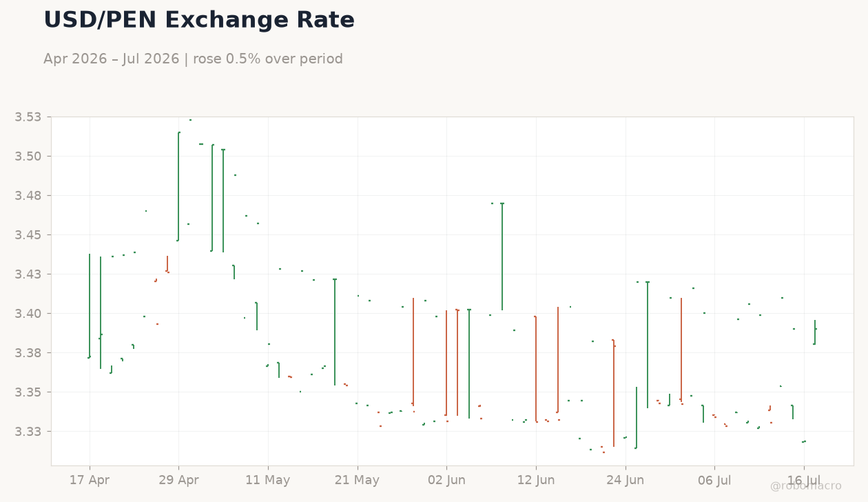Click the 3.33 y-axis label
This screenshot has height=502, width=868.
(x=28, y=432)
